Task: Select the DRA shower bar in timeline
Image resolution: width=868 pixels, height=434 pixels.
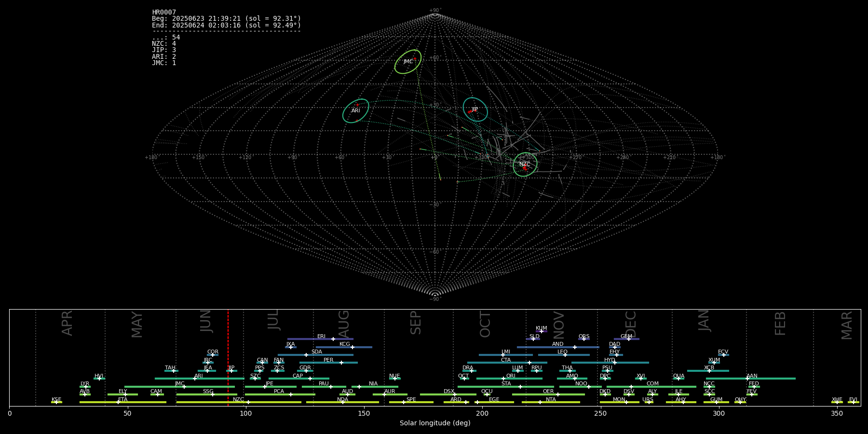Action: pyautogui.click(x=469, y=371)
